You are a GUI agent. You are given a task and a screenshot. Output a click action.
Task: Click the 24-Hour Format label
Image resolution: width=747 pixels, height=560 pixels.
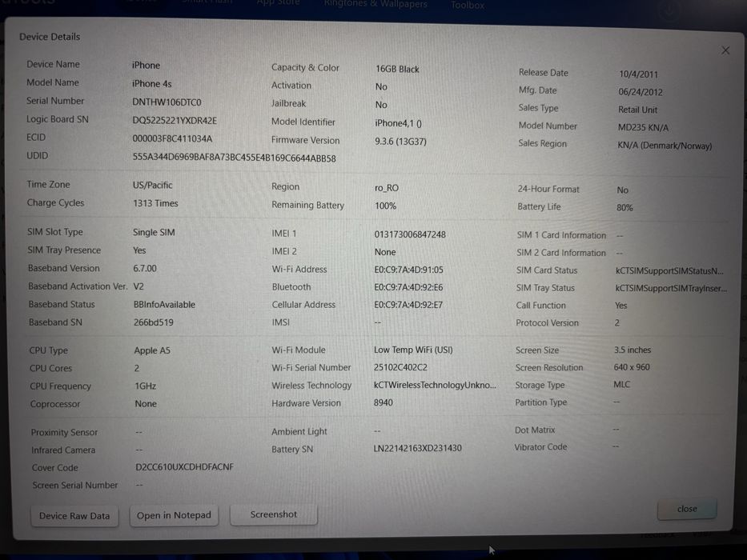[x=548, y=189]
